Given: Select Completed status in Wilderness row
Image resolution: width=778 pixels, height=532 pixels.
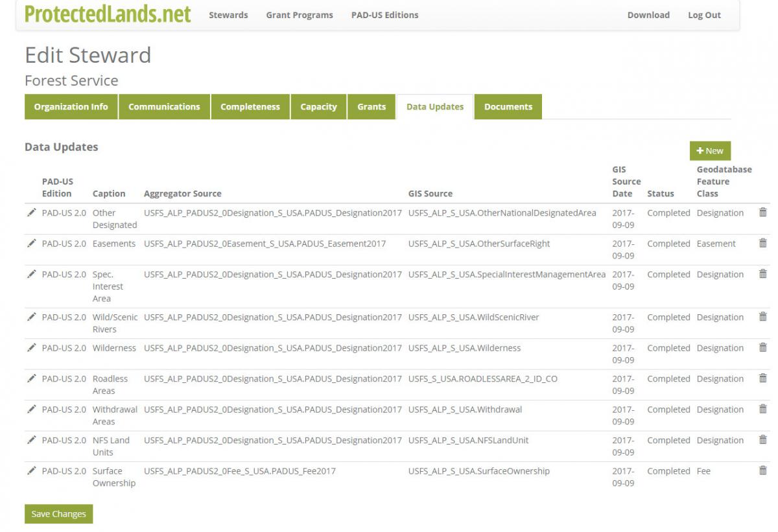Looking at the screenshot, I should [668, 348].
